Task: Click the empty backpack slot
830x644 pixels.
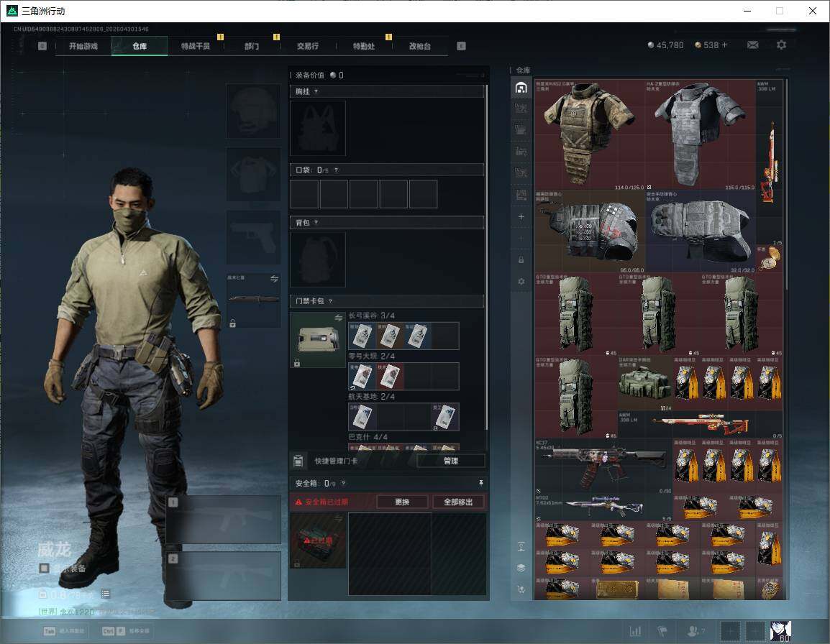Action: pyautogui.click(x=318, y=259)
